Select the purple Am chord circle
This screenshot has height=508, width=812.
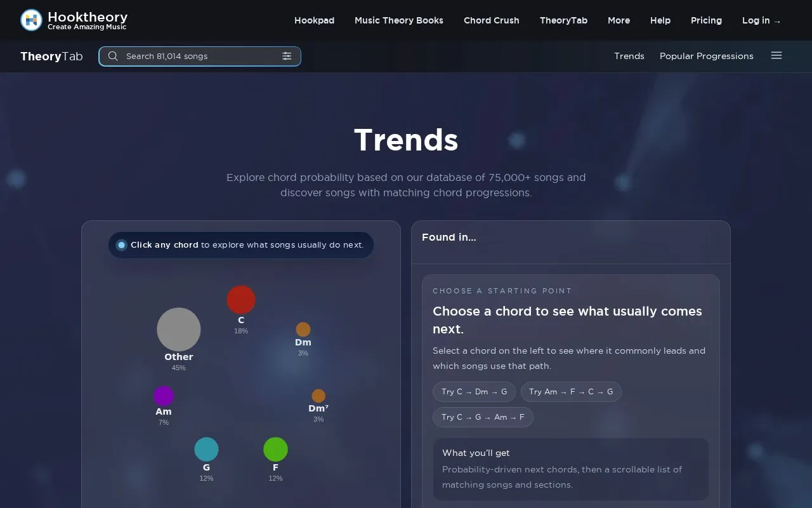coord(164,396)
